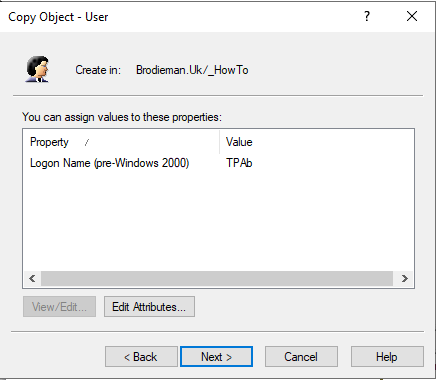Close the Copy Object dialog
Image resolution: width=436 pixels, height=380 pixels.
coord(412,16)
